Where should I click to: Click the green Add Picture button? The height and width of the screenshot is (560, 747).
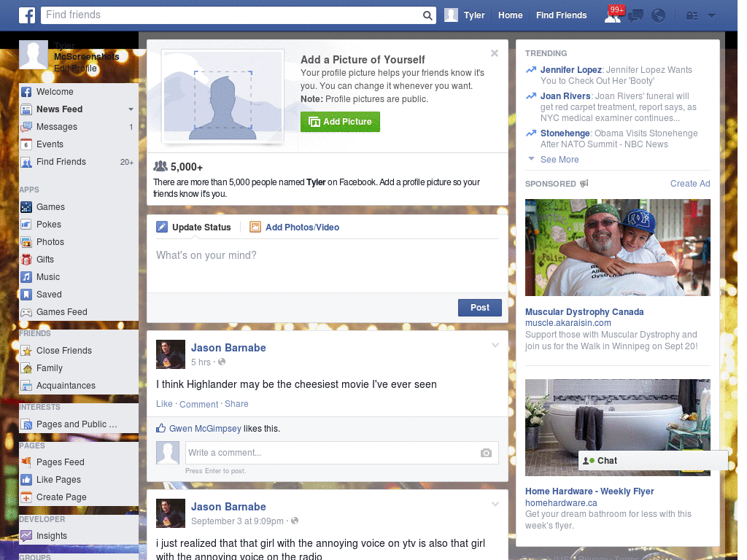click(340, 122)
